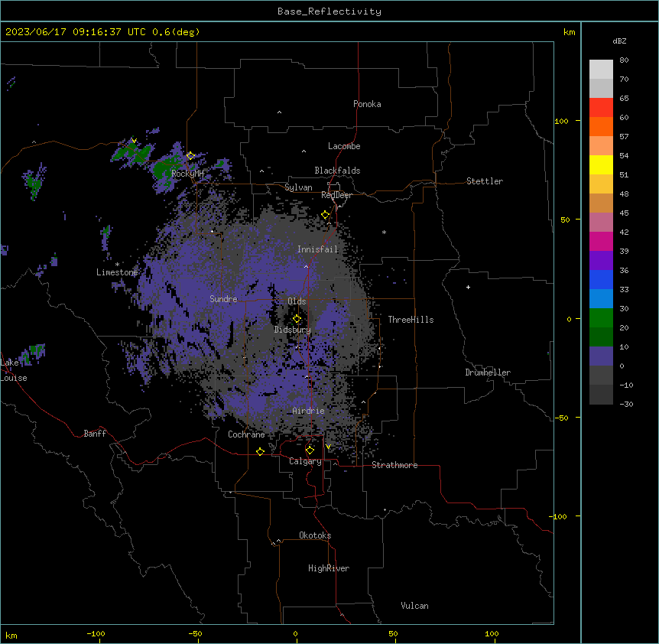The image size is (659, 644).
Task: Click the Vulcan label
Action: pos(414,606)
